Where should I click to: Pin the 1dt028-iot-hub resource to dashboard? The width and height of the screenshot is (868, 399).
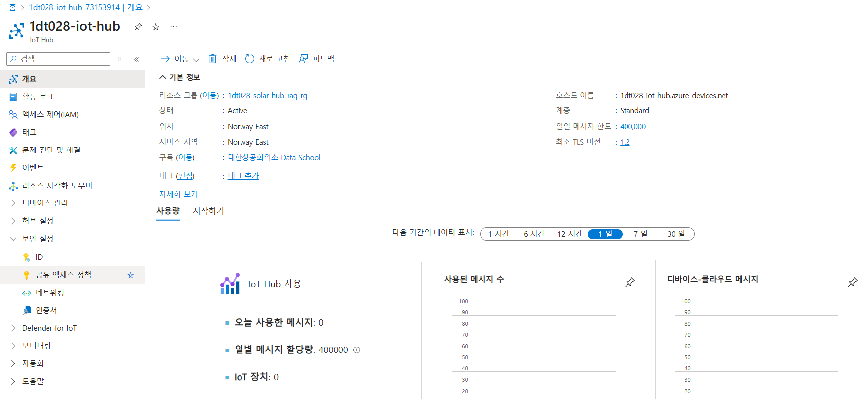click(138, 27)
